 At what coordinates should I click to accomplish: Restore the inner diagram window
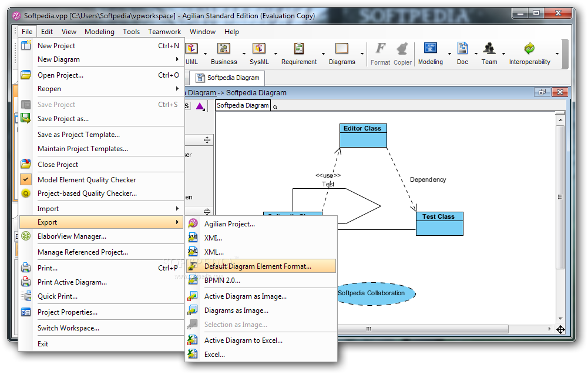(542, 92)
